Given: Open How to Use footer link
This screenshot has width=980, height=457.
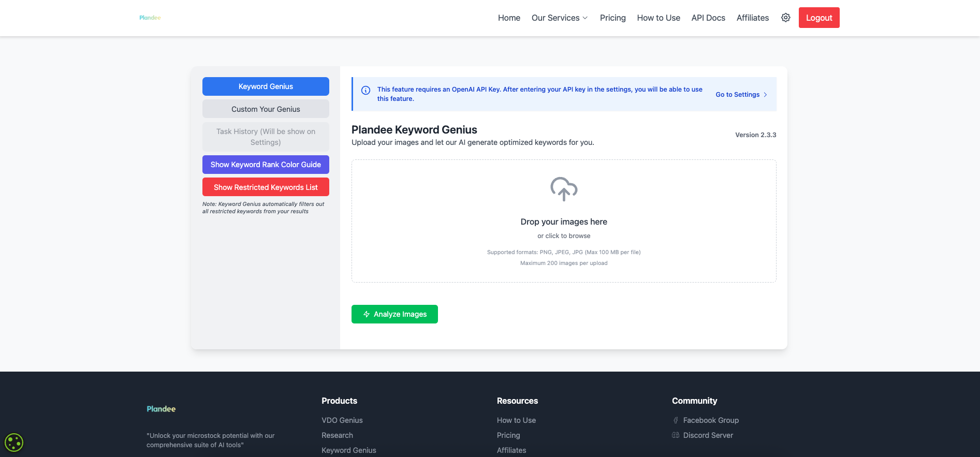Looking at the screenshot, I should (516, 420).
